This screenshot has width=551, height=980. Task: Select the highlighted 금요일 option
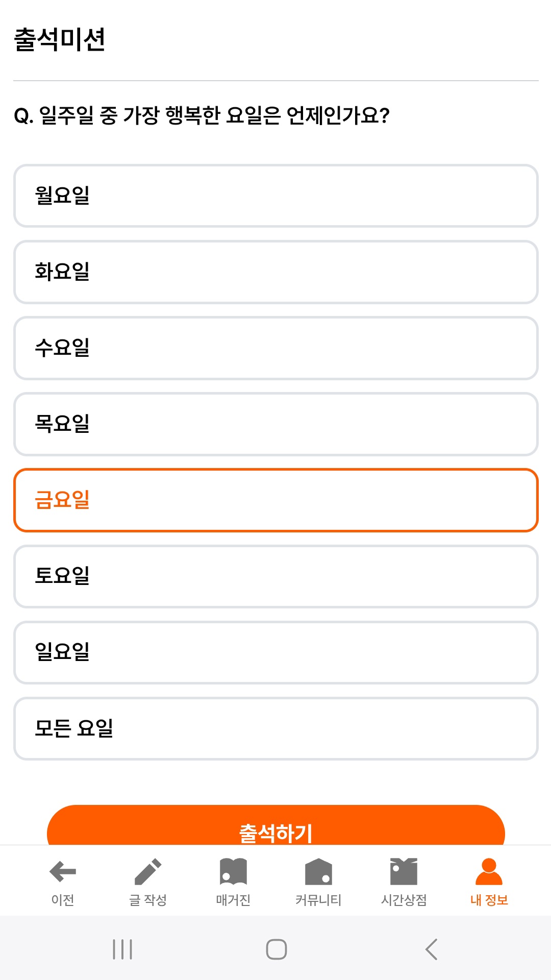click(x=276, y=500)
